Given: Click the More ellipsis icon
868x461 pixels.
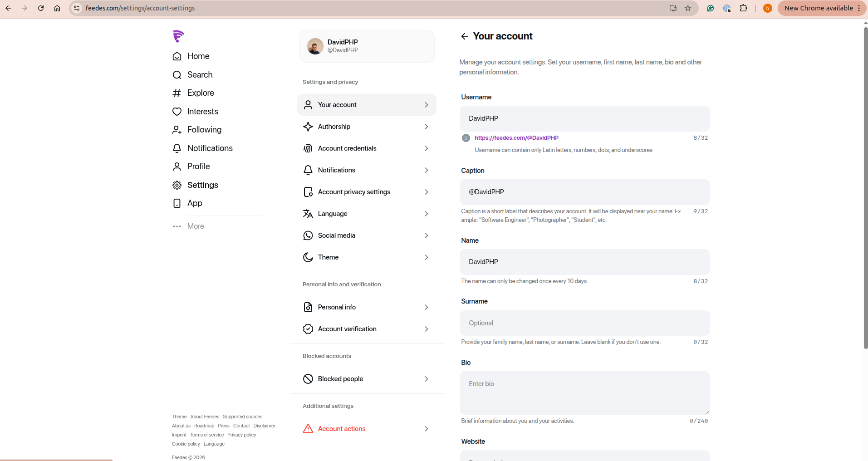Looking at the screenshot, I should (x=177, y=226).
